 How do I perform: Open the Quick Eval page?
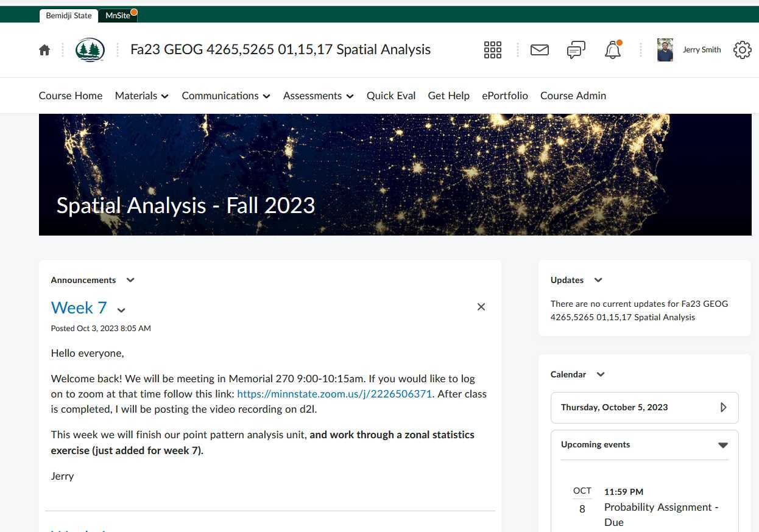pyautogui.click(x=391, y=96)
